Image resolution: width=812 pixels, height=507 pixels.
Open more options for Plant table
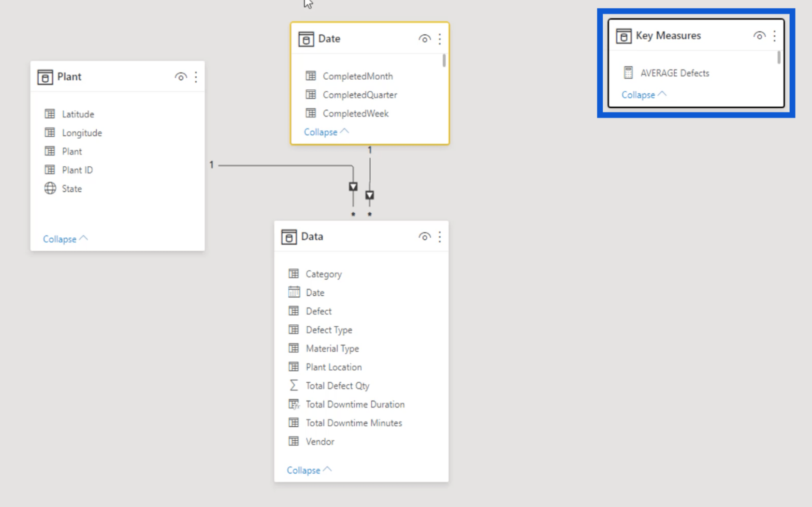[196, 77]
